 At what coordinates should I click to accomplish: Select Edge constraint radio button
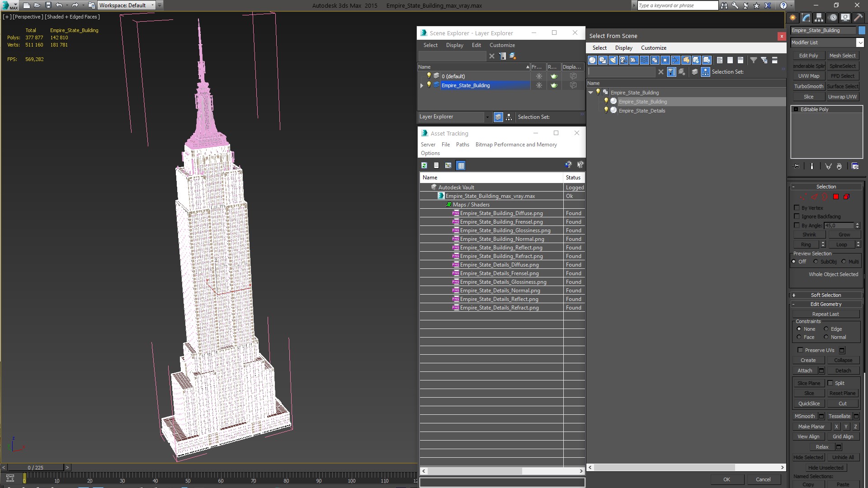826,329
